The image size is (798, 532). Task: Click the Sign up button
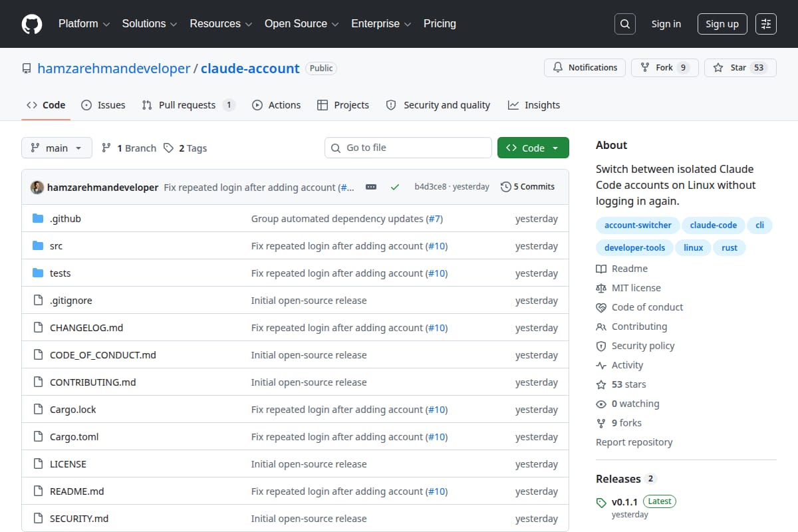tap(722, 24)
